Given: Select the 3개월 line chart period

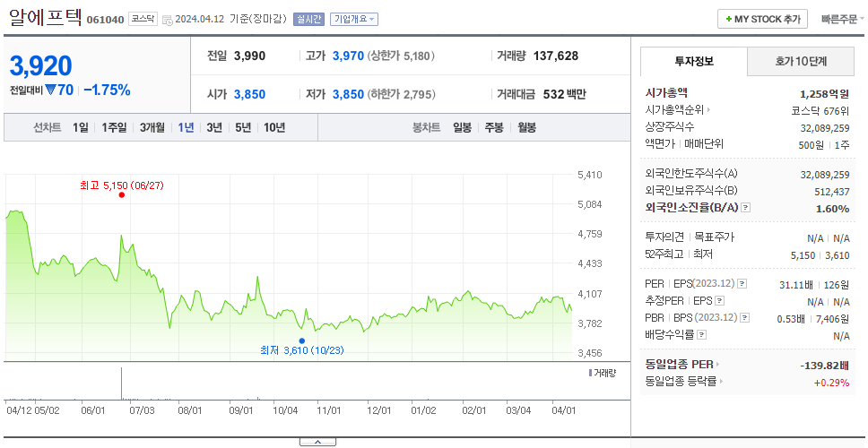Looking at the screenshot, I should (x=152, y=128).
